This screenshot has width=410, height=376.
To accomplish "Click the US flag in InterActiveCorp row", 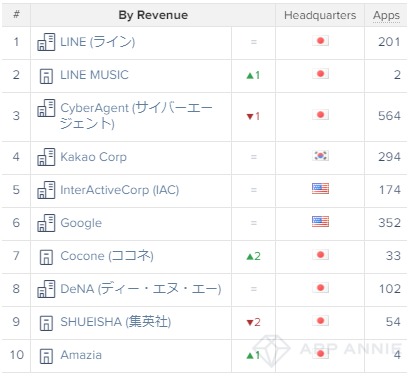I will 320,188.
